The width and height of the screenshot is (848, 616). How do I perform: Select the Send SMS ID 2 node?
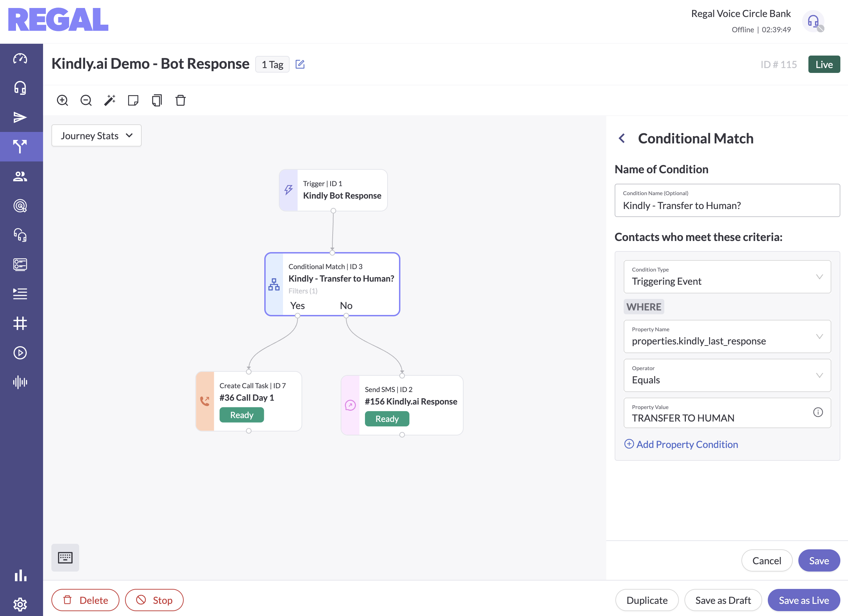pos(402,405)
